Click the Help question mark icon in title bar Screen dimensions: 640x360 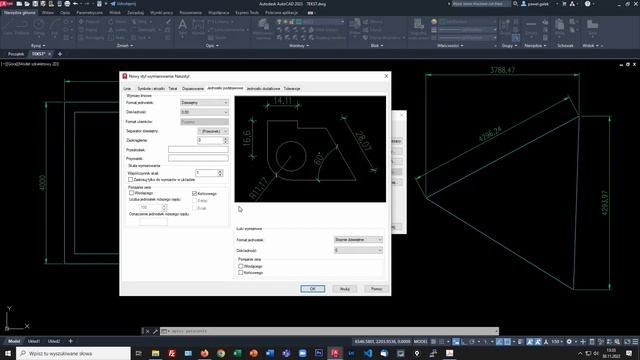pos(587,4)
